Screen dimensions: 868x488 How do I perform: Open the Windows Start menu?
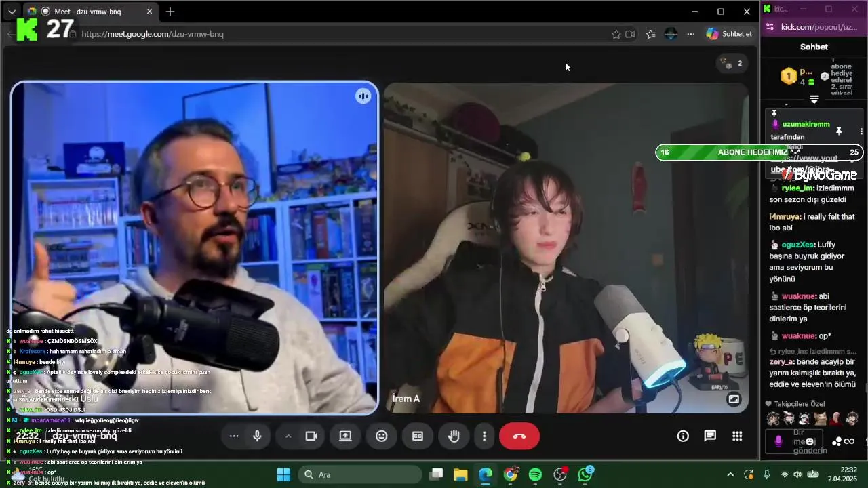click(283, 474)
